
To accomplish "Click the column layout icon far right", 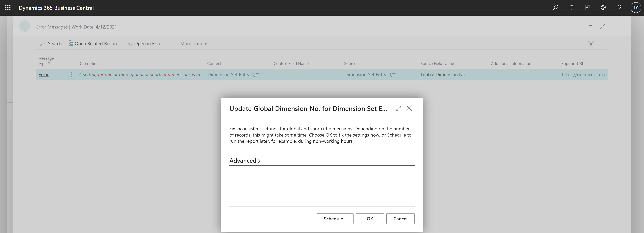I will point(602,43).
